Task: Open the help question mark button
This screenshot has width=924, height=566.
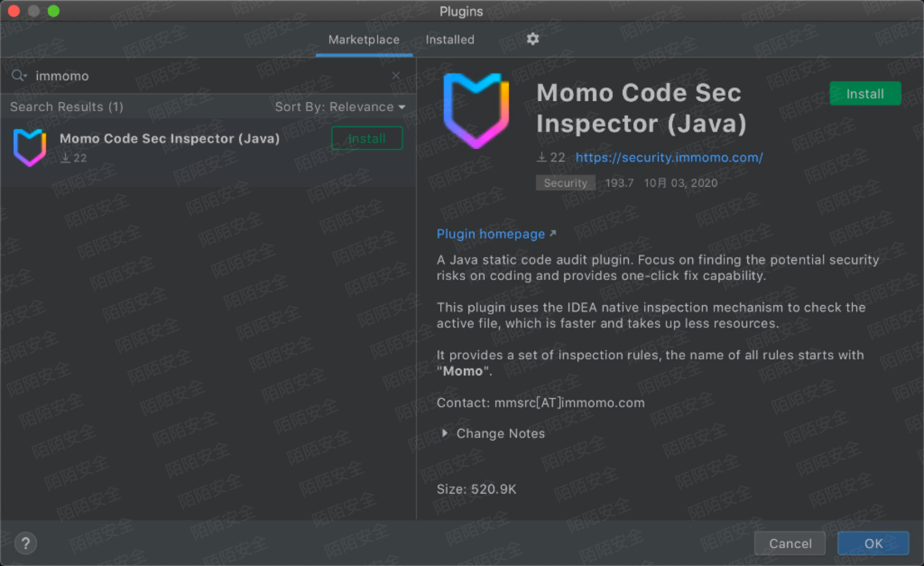Action: pyautogui.click(x=25, y=543)
